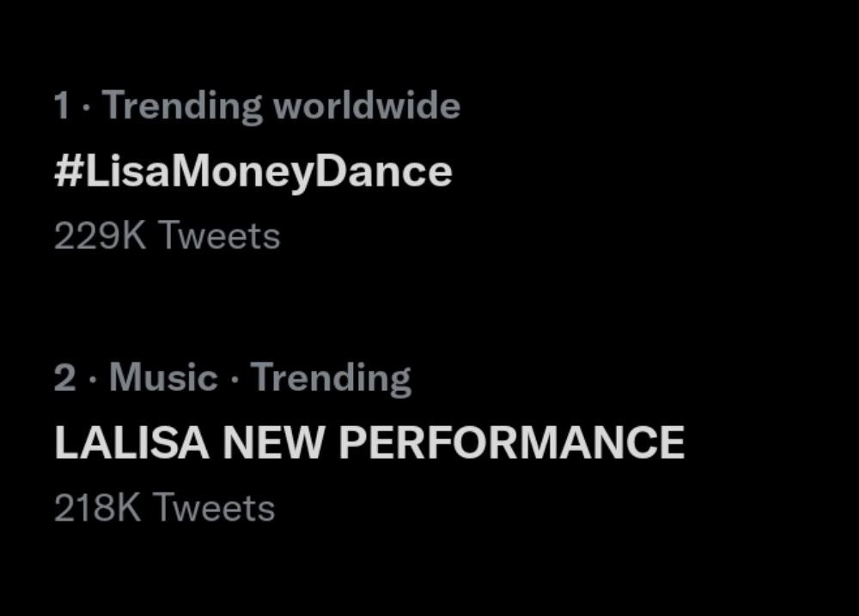The width and height of the screenshot is (859, 616).
Task: Click rank number 1 of the top trend
Action: pos(61,107)
